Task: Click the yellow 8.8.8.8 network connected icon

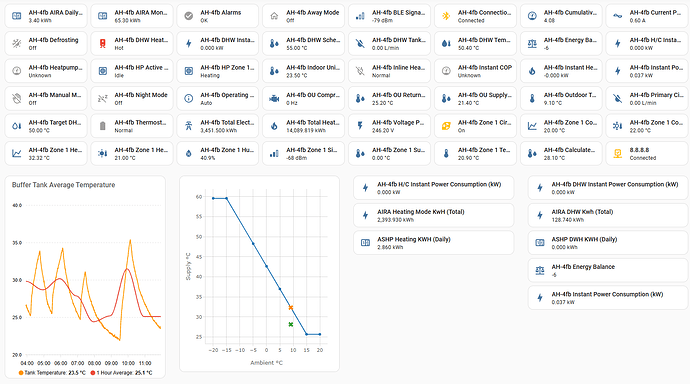Action: [618, 153]
